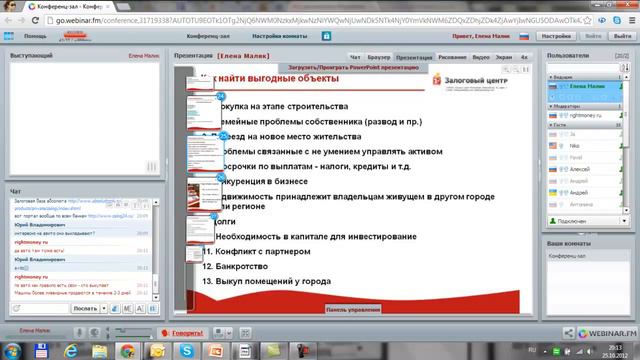
Task: Select slide thumbnail 25
Action: pyautogui.click(x=205, y=154)
